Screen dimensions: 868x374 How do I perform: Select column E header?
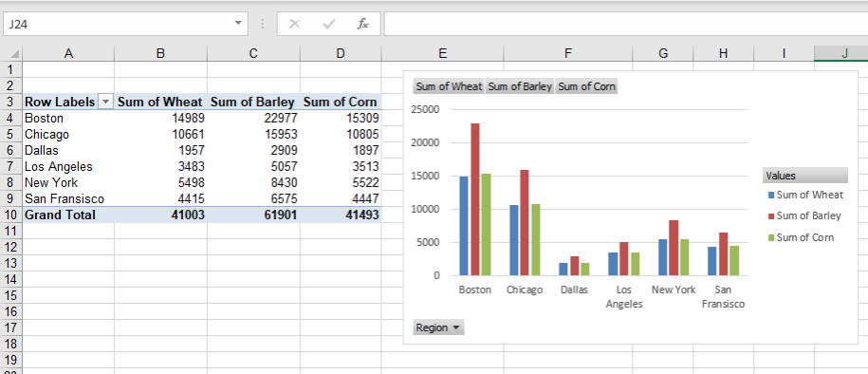pos(442,53)
